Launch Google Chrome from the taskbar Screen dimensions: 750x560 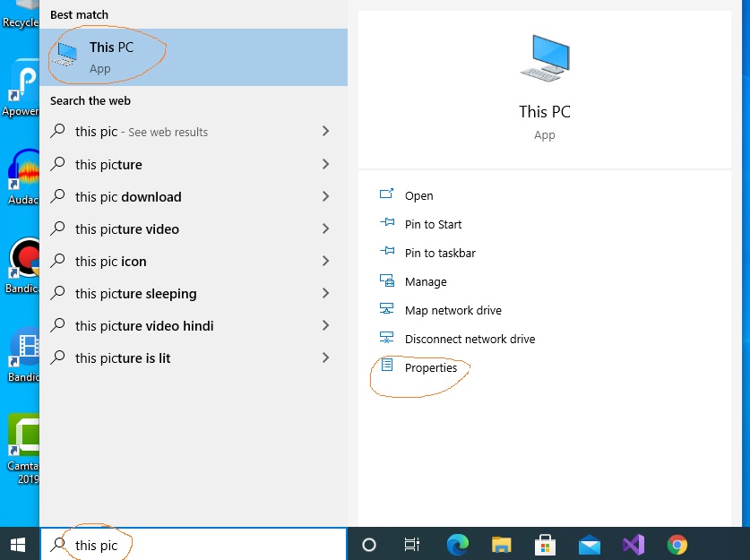click(x=677, y=544)
